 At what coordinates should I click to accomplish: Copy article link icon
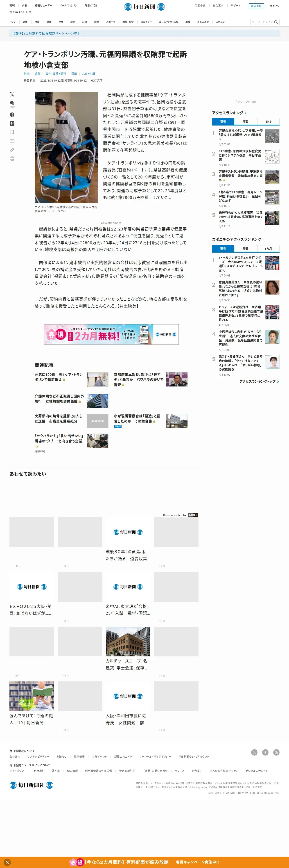click(x=12, y=150)
